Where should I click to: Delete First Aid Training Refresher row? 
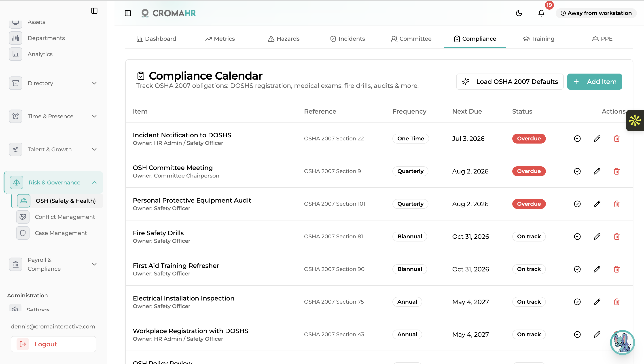617,269
